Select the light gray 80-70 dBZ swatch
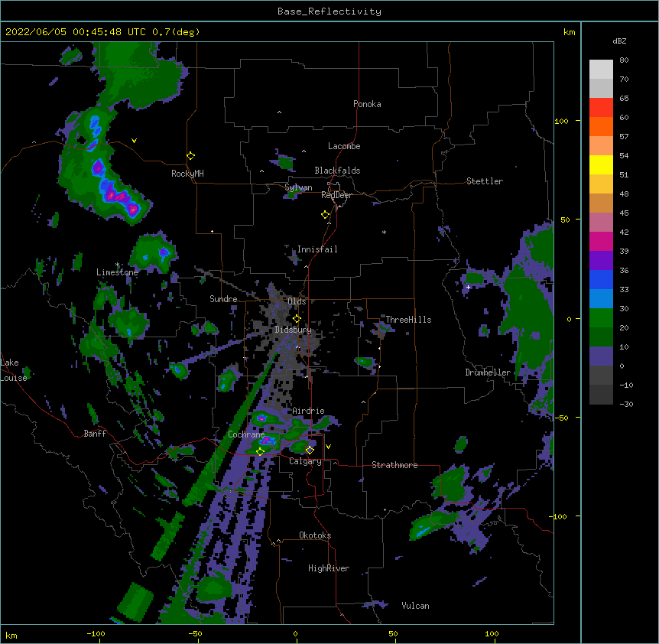Screen dimensions: 659x644 pos(601,70)
